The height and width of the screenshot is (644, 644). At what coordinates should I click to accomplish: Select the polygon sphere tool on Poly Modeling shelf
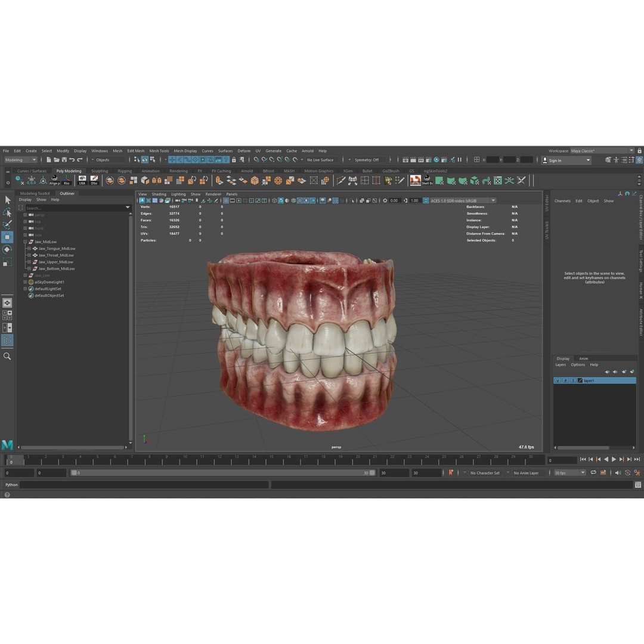pos(278,181)
